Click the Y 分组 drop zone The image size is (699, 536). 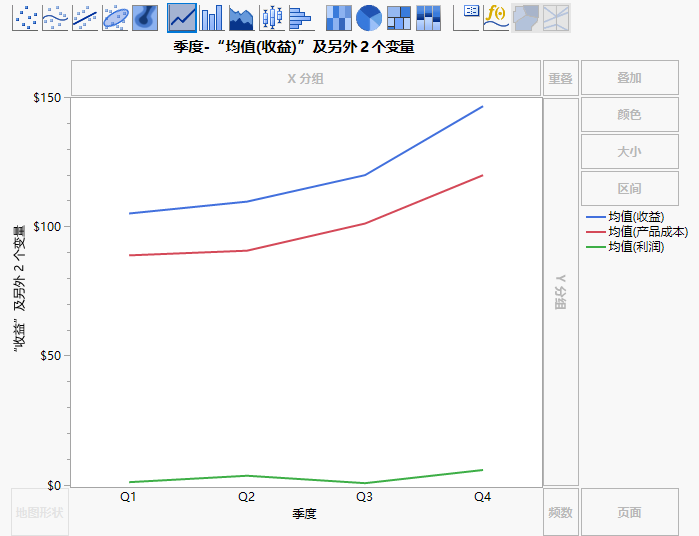point(561,292)
